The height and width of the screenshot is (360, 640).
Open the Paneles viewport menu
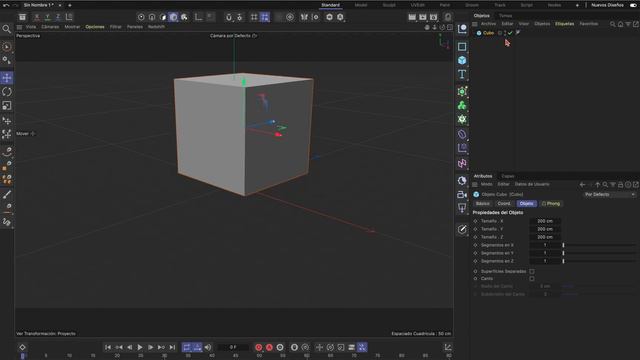(135, 27)
